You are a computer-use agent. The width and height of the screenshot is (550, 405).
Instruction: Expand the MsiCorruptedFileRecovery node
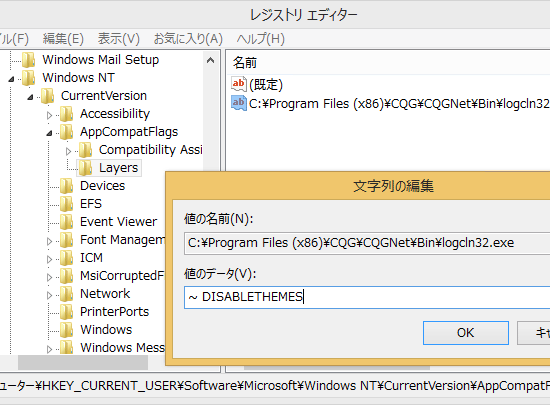point(49,277)
